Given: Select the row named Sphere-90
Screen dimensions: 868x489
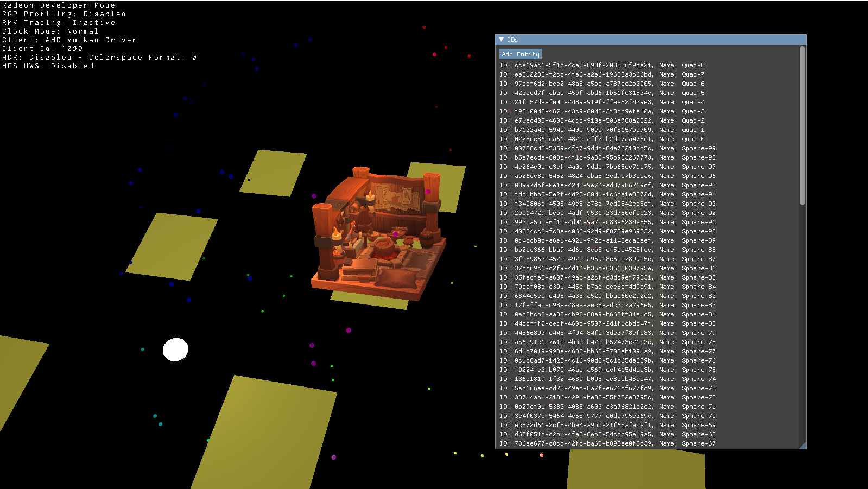Looking at the screenshot, I should [x=608, y=231].
